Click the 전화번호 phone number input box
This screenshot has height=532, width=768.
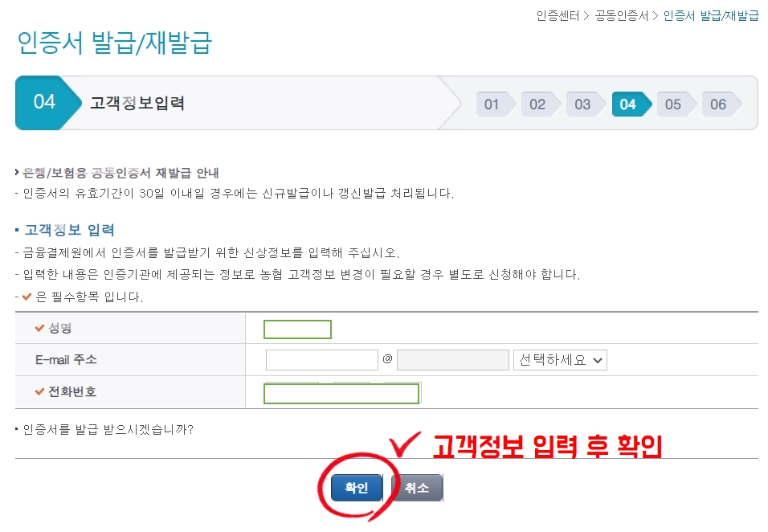(x=341, y=393)
